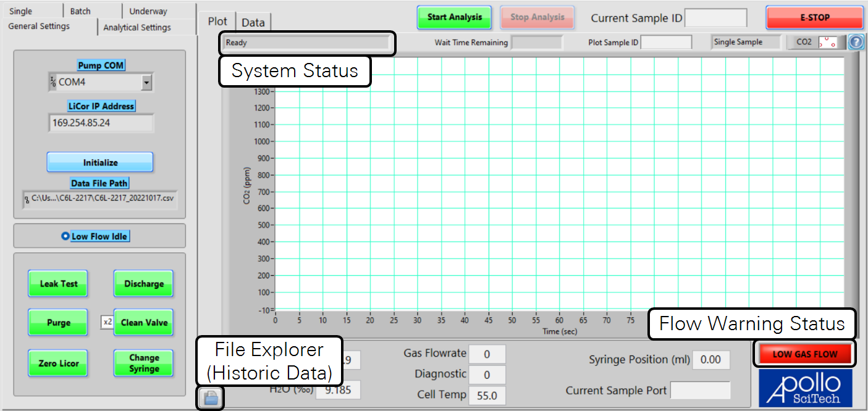
Task: Click the blue help question mark icon
Action: (x=856, y=43)
